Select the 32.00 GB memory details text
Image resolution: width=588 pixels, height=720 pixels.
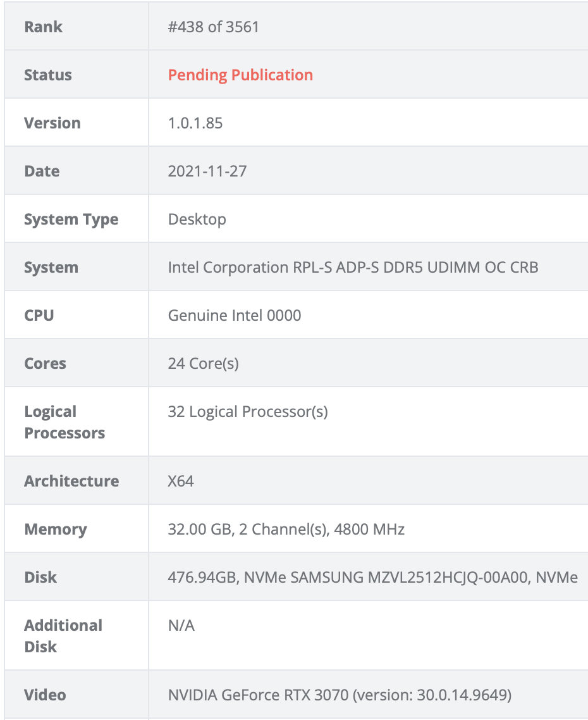point(286,529)
